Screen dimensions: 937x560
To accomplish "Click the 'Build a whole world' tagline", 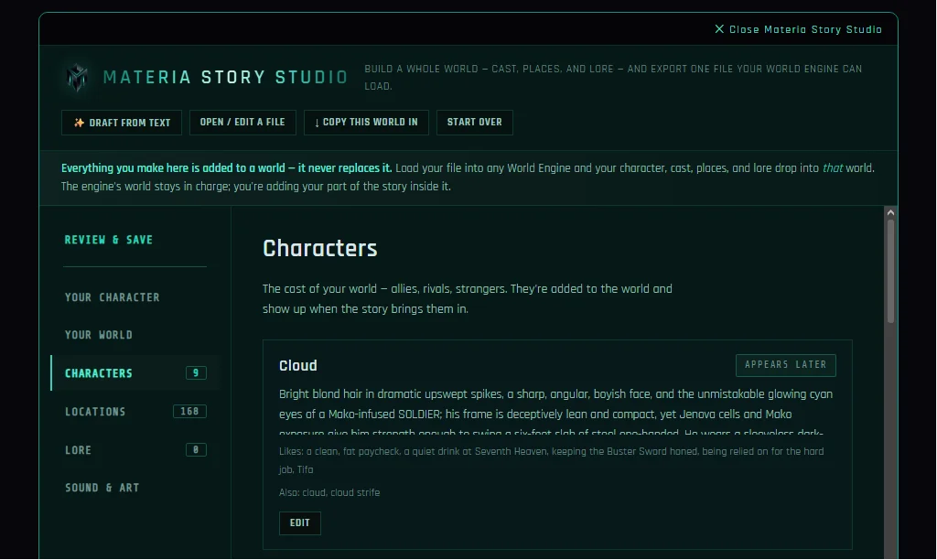I will pyautogui.click(x=613, y=77).
